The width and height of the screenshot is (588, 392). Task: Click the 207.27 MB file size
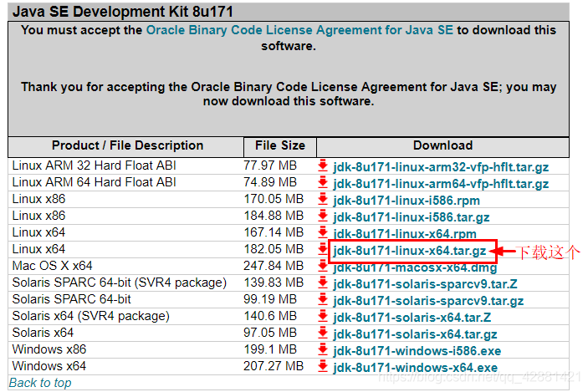(274, 366)
